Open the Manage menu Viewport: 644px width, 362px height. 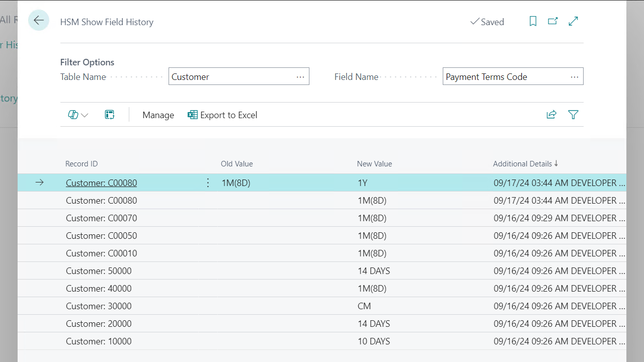click(x=158, y=115)
